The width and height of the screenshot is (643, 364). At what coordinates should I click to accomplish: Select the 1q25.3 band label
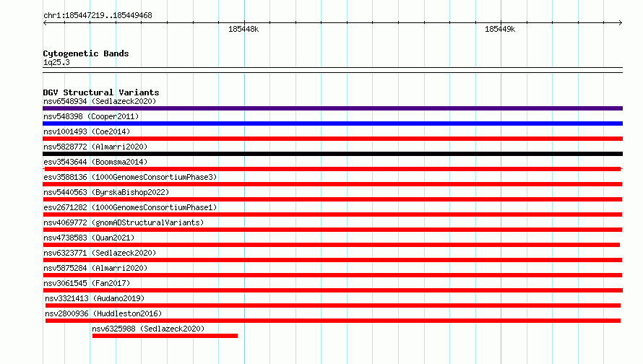tap(56, 62)
